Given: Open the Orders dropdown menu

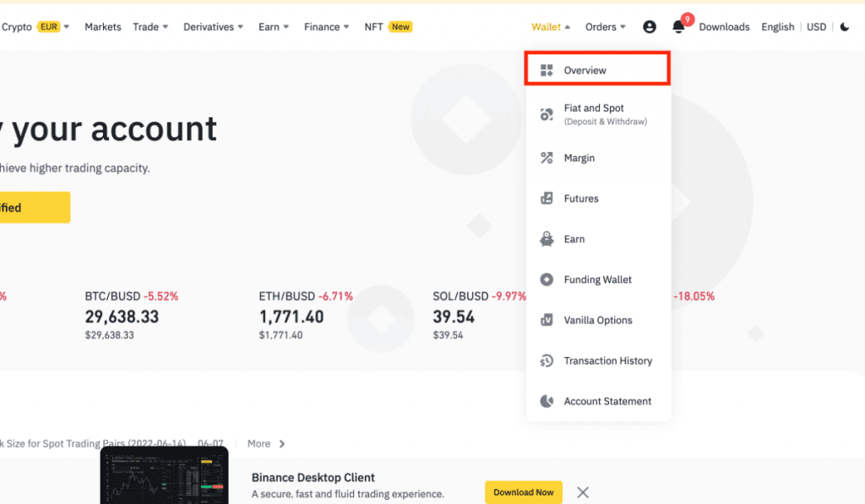Looking at the screenshot, I should pyautogui.click(x=605, y=27).
